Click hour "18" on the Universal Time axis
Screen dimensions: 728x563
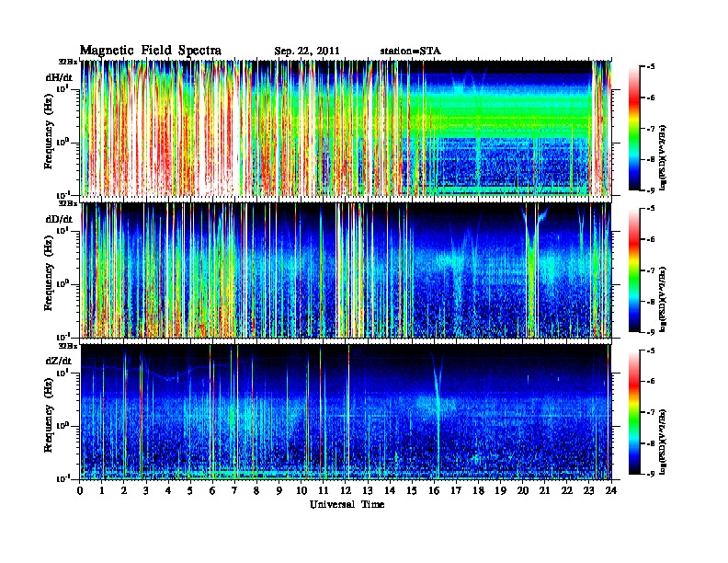click(478, 490)
